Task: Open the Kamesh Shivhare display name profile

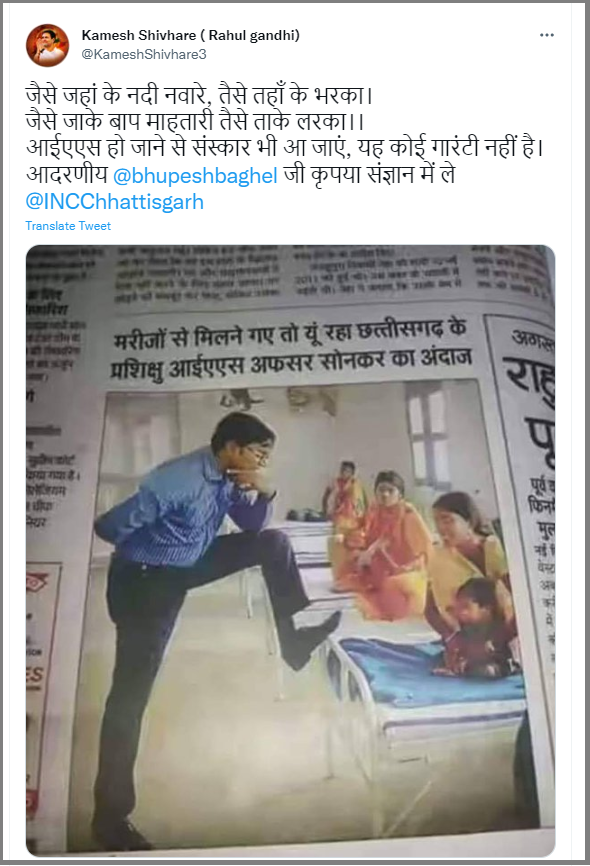Action: (191, 35)
